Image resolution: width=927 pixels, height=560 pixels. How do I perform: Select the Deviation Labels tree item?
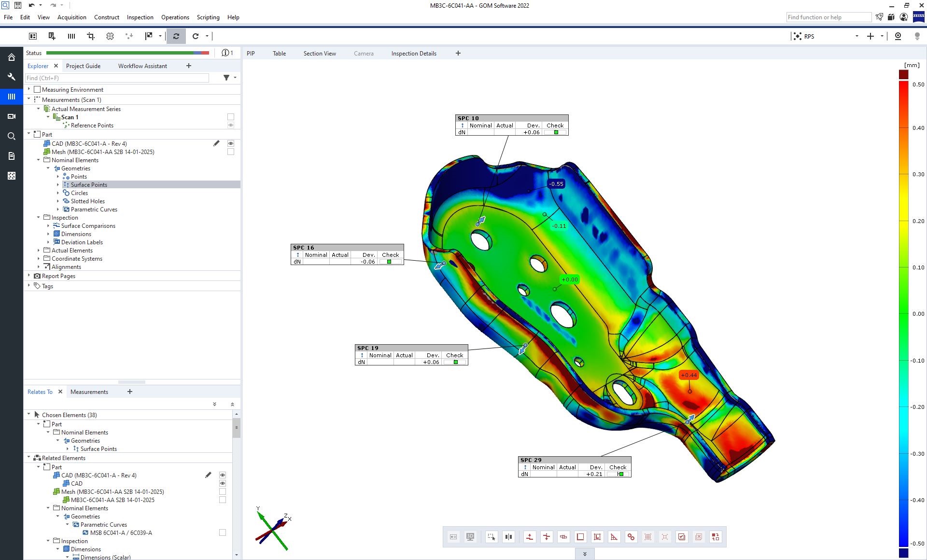coord(82,242)
